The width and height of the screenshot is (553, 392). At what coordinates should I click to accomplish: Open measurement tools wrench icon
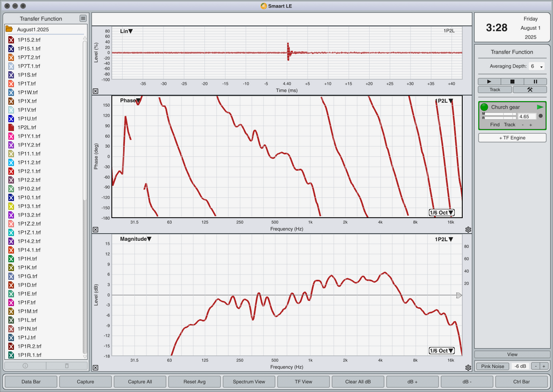(530, 90)
